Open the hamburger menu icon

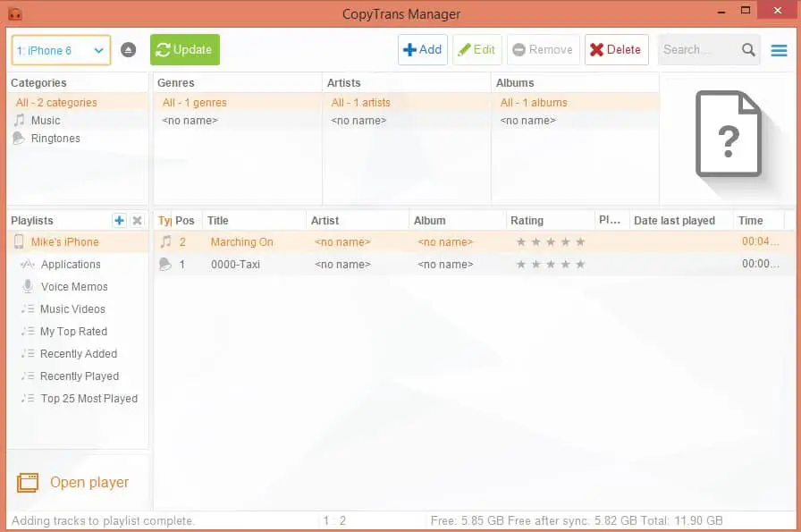tap(779, 50)
